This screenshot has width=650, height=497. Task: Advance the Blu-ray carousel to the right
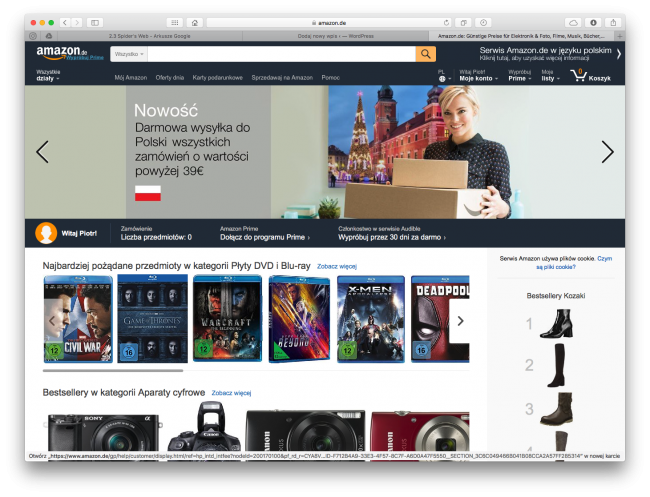coord(460,320)
